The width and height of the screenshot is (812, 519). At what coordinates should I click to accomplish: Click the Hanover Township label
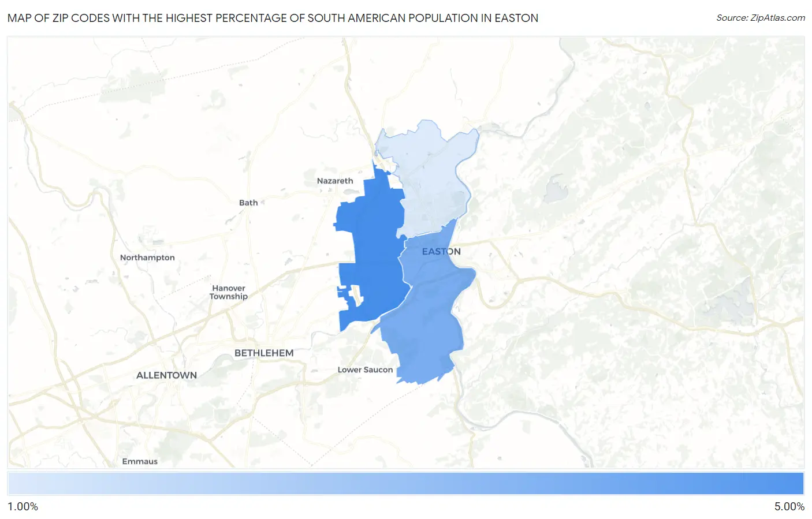(229, 292)
